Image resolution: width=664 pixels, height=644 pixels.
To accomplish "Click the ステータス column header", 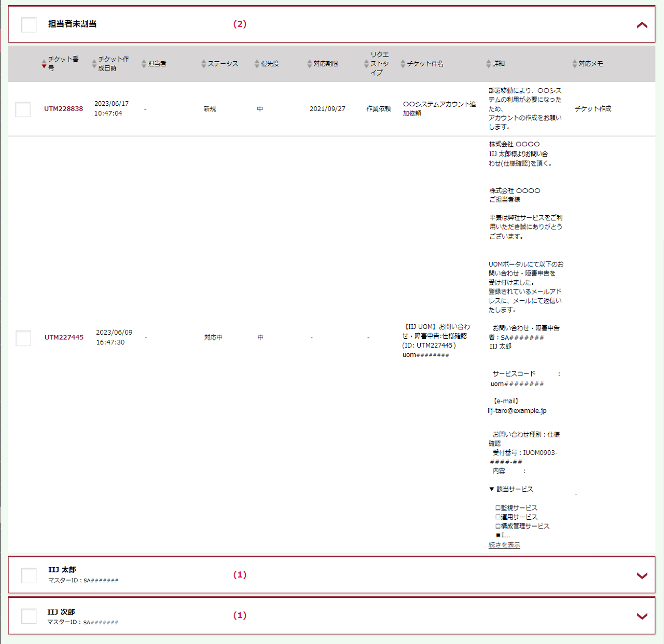I will click(x=223, y=64).
